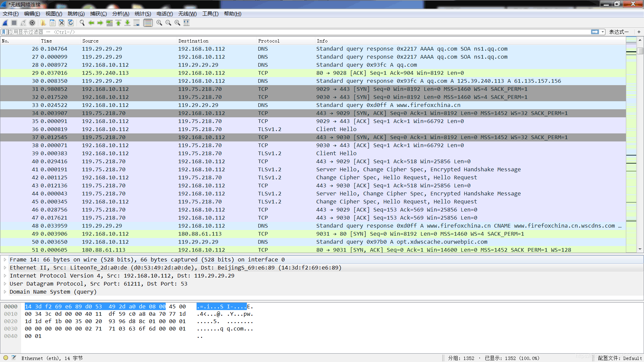Click the stop capture square icon
Image resolution: width=644 pixels, height=362 pixels.
coord(14,23)
